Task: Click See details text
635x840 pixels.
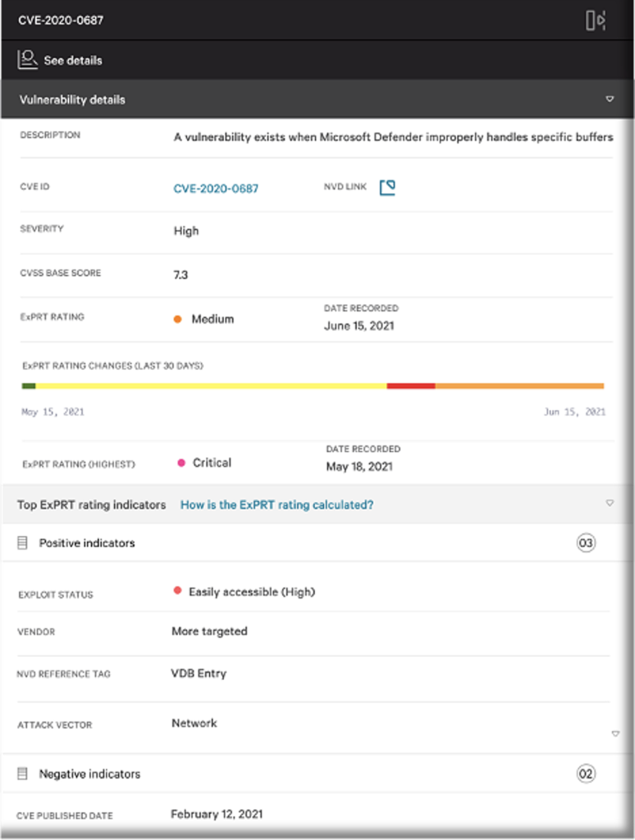Action: pos(73,61)
